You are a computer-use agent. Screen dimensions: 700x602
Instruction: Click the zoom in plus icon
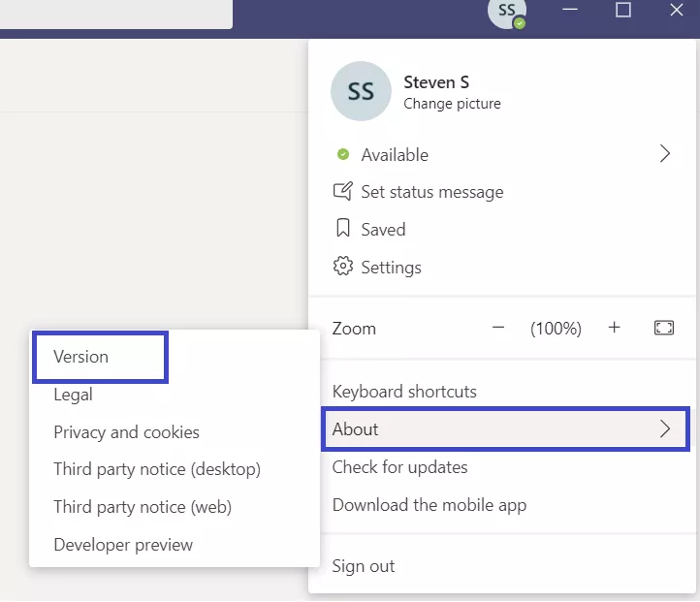(x=615, y=328)
